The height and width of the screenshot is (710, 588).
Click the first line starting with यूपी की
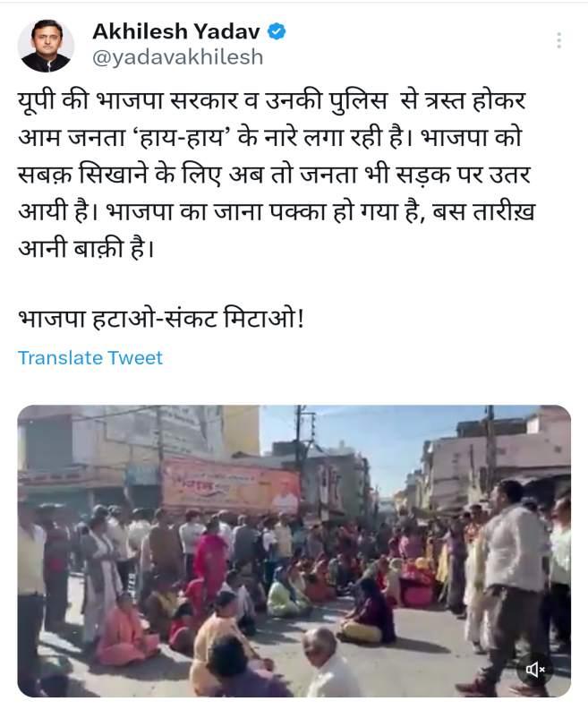[x=271, y=100]
